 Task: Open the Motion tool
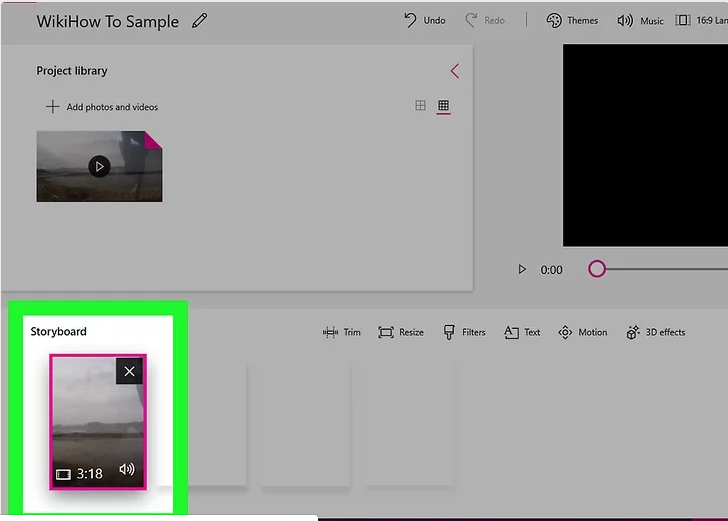583,332
